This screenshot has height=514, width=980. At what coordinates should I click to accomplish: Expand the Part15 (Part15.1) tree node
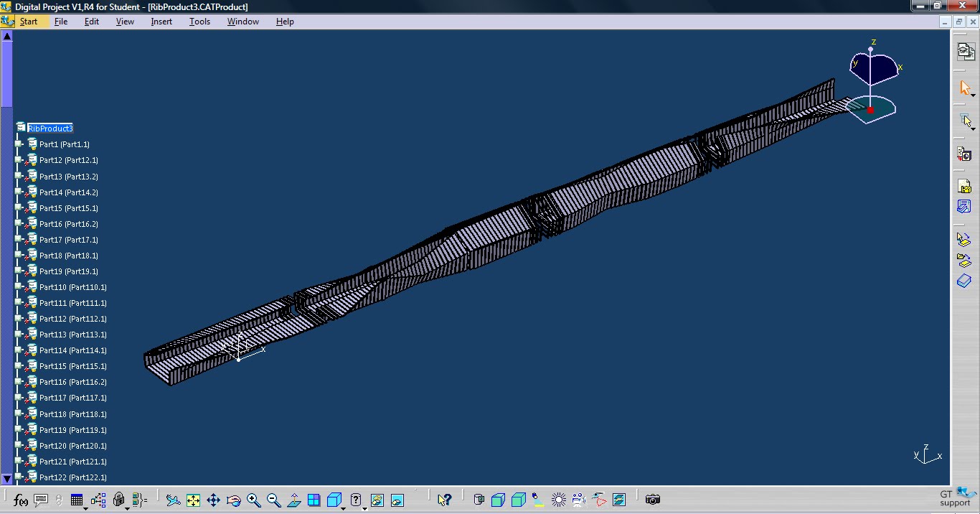[x=19, y=207]
